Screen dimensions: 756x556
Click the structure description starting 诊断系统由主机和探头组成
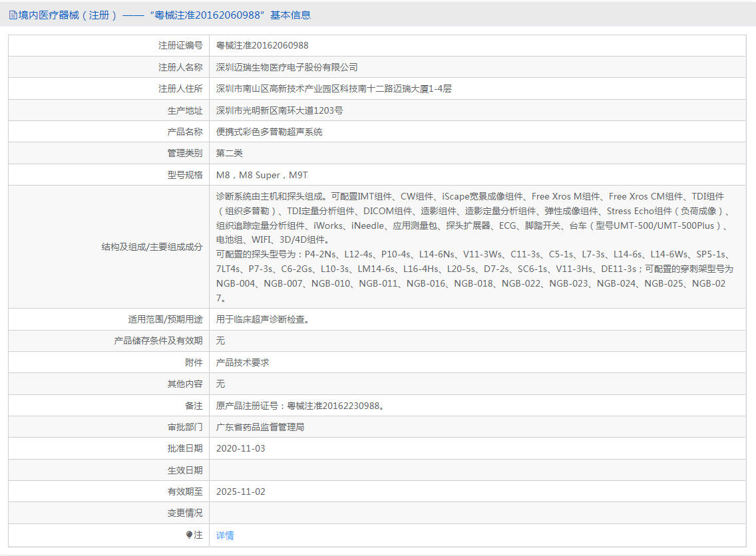point(474,247)
